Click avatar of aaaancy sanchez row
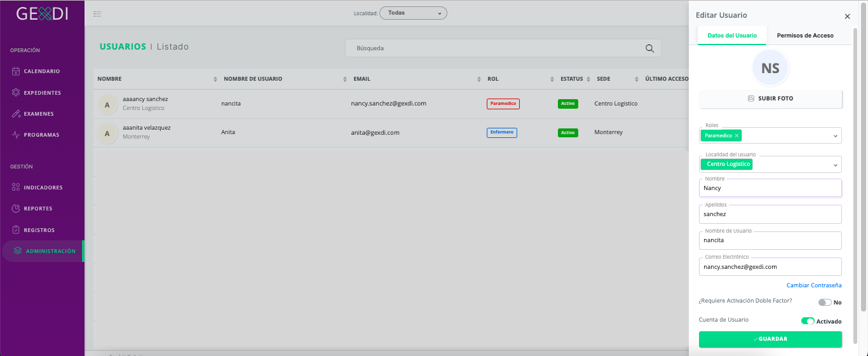The image size is (868, 356). [x=107, y=104]
